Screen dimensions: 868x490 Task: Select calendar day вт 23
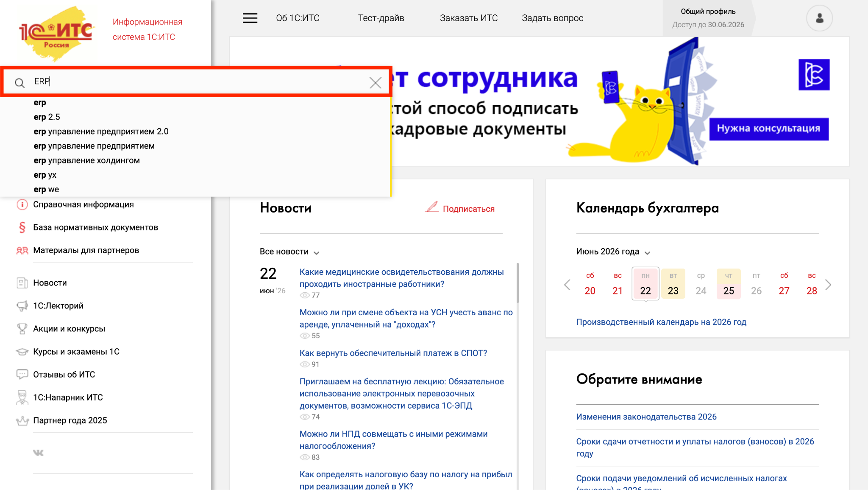tap(673, 283)
